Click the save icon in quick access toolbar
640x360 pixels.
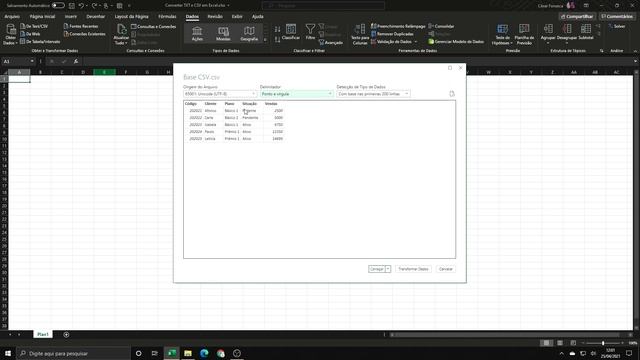[x=71, y=6]
